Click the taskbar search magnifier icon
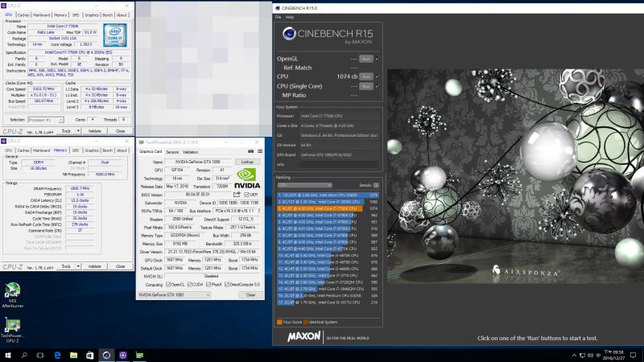This screenshot has width=644, height=362. (x=24, y=355)
